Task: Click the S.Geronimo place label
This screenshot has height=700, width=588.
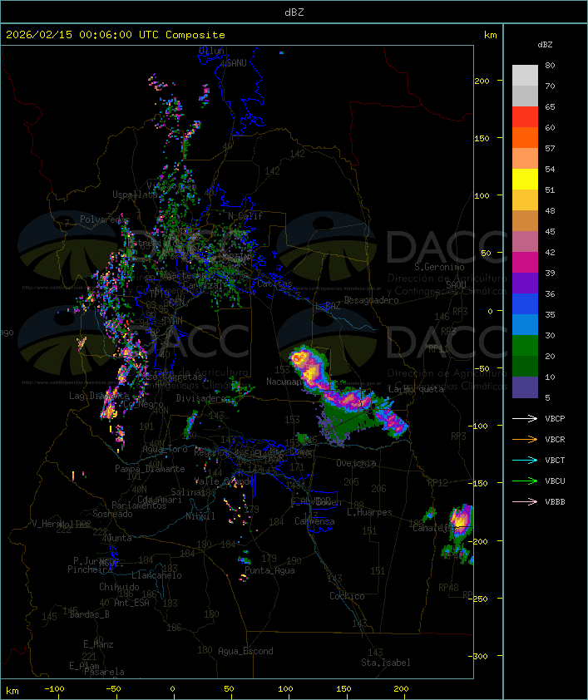Action: click(x=439, y=267)
